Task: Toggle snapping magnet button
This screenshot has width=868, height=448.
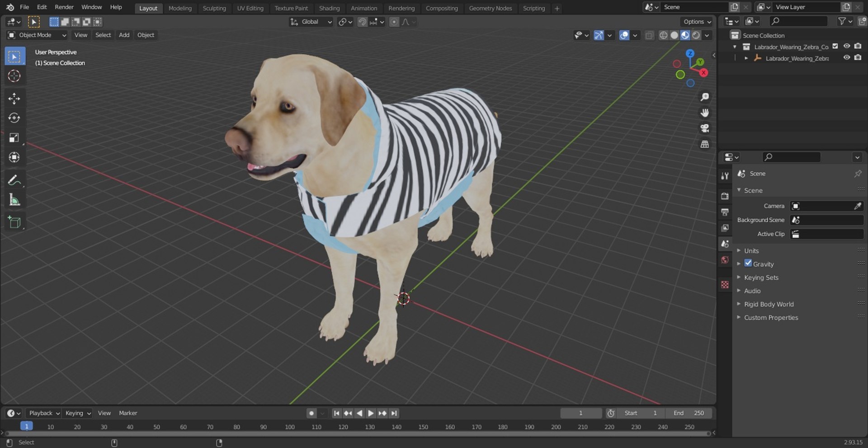Action: coord(362,22)
